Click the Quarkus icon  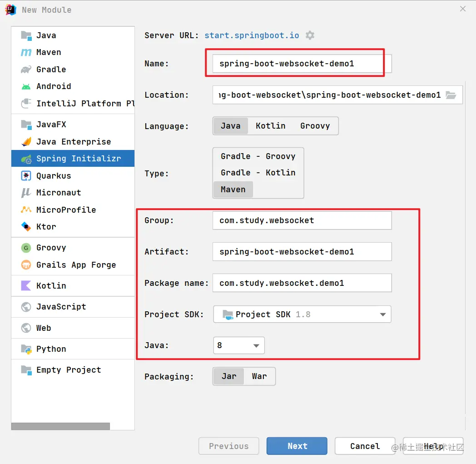(26, 176)
